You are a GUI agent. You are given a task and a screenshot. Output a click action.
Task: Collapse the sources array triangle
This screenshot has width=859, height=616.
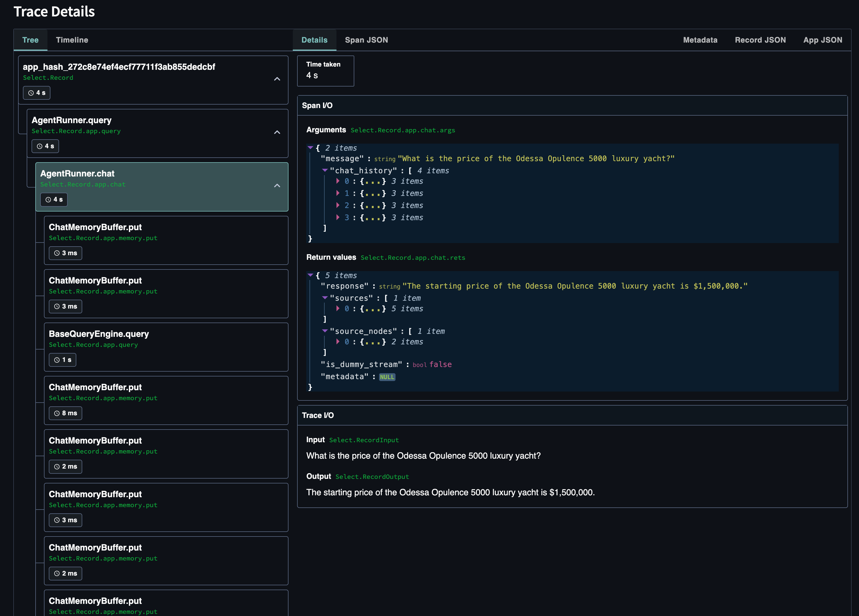click(325, 298)
